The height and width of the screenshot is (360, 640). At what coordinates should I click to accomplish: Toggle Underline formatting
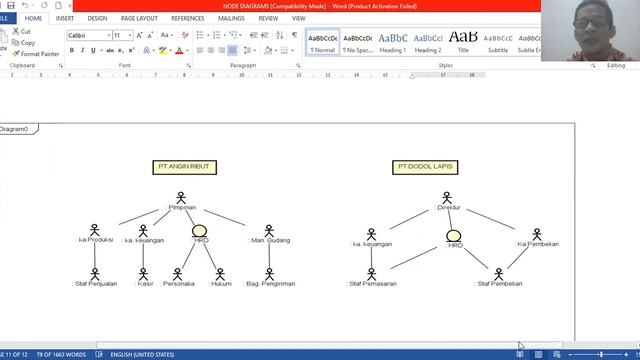pyautogui.click(x=93, y=51)
